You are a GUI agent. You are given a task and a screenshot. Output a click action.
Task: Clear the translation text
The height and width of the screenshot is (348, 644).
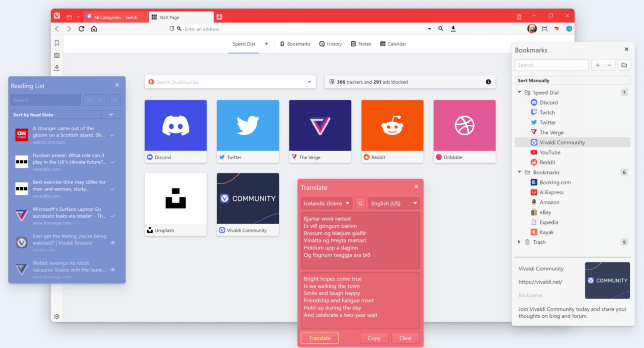406,338
